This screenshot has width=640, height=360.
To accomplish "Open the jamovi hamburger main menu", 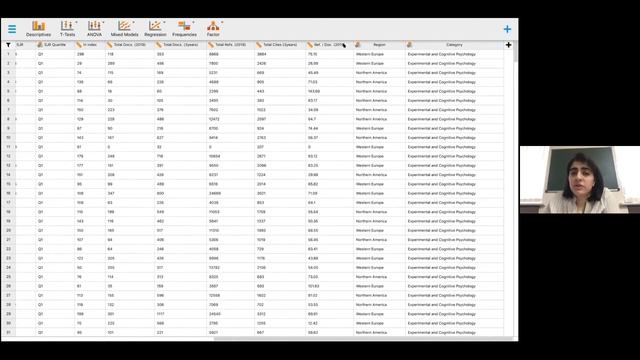I will 12,29.
